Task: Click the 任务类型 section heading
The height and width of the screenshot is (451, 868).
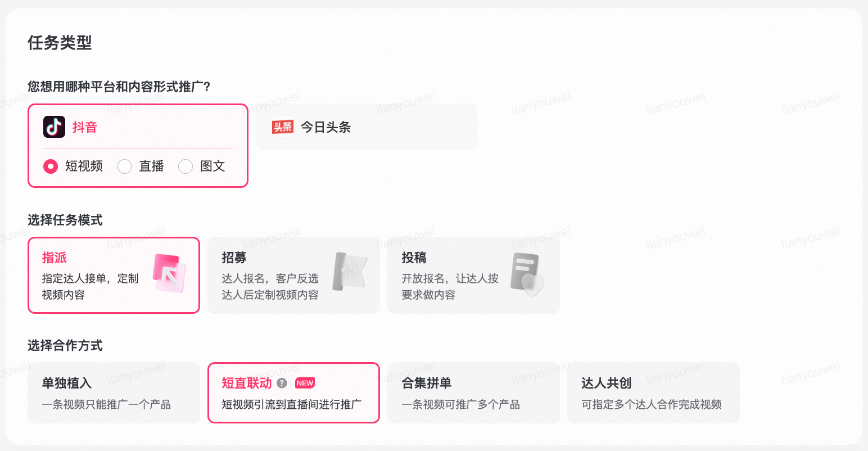Action: (x=60, y=43)
